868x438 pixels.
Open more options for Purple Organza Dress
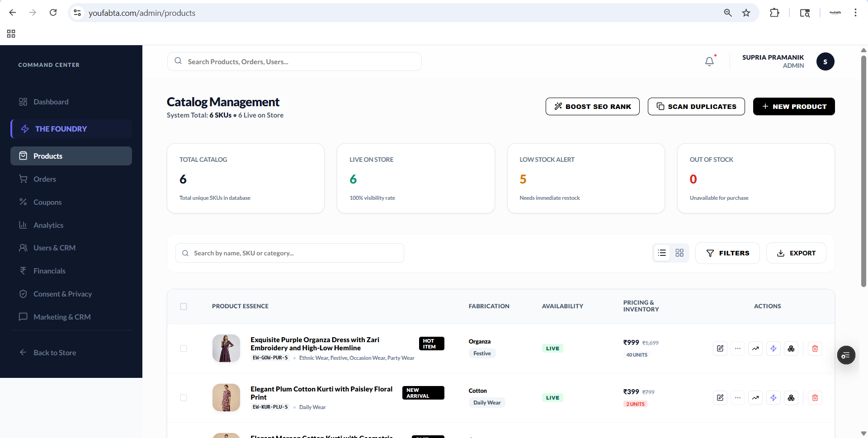[x=738, y=349]
